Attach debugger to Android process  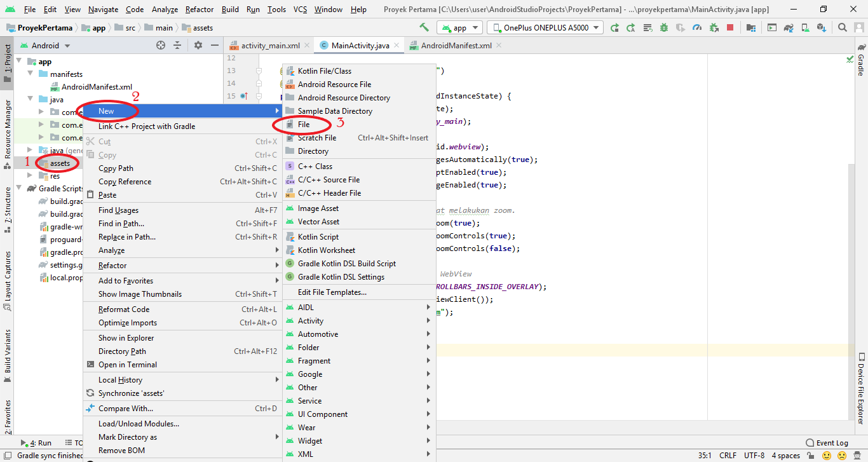[x=714, y=27]
